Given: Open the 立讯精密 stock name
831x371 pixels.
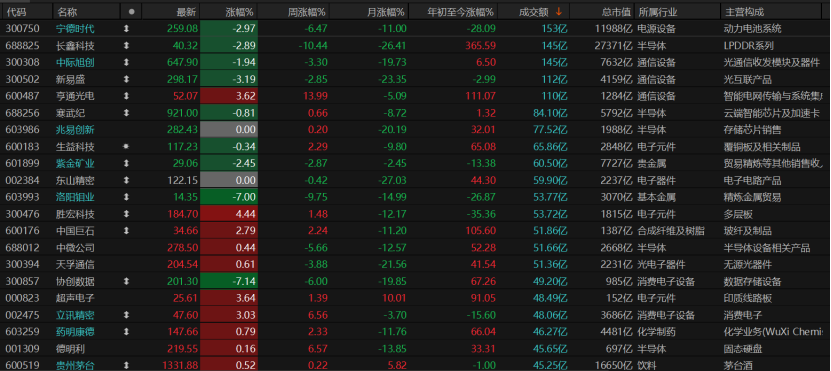Looking at the screenshot, I should (x=75, y=315).
